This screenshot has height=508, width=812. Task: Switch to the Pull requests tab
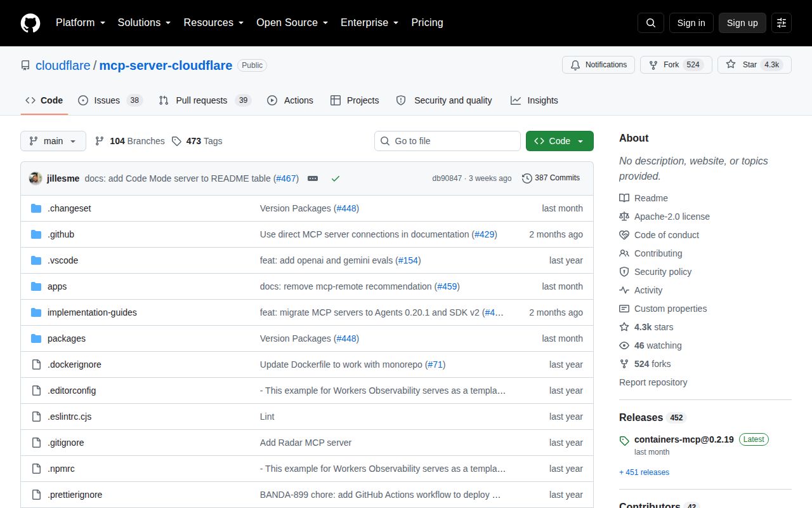(x=205, y=100)
